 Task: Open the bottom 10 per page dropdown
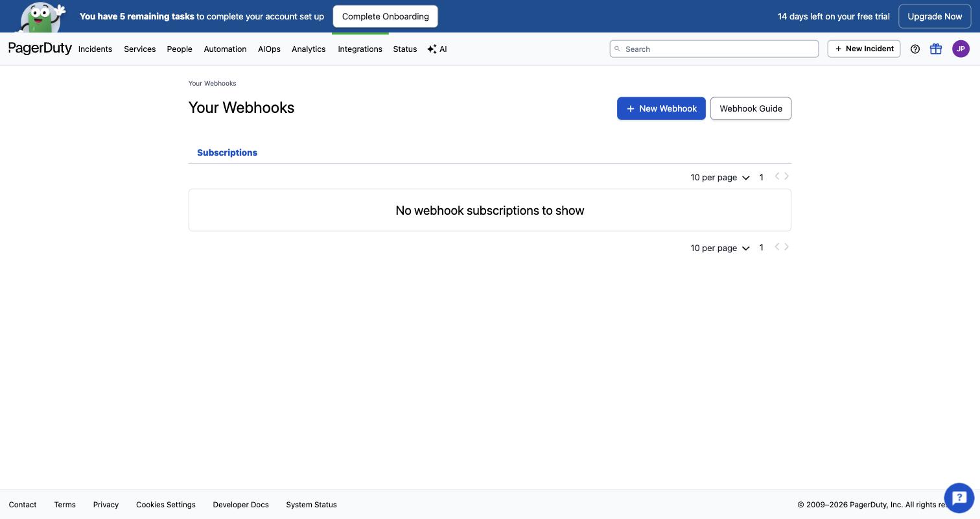click(x=720, y=248)
